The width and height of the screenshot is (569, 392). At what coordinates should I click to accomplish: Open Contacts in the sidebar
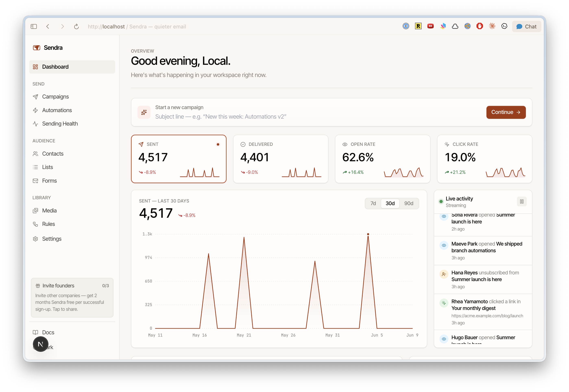tap(72, 154)
